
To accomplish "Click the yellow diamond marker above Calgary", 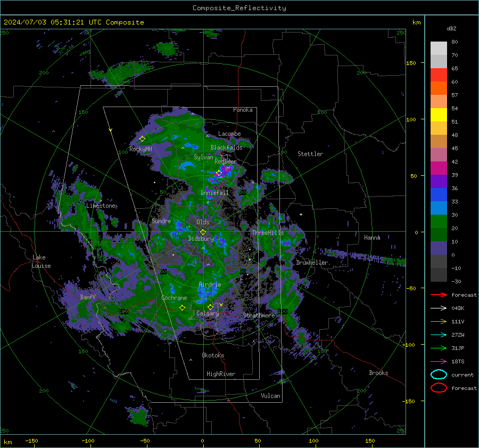I will pos(210,307).
